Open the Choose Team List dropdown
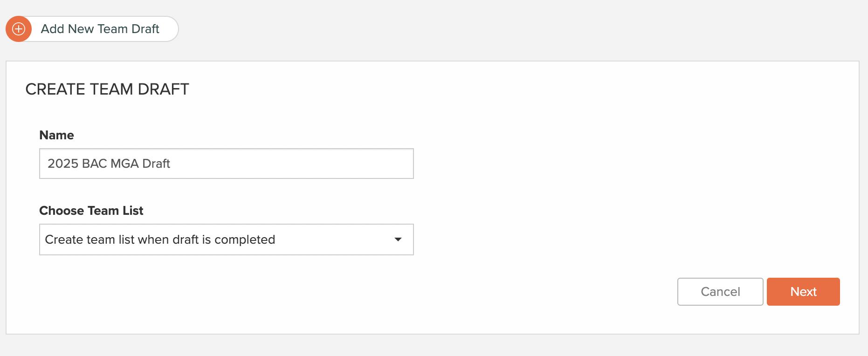This screenshot has height=356, width=868. (x=227, y=240)
